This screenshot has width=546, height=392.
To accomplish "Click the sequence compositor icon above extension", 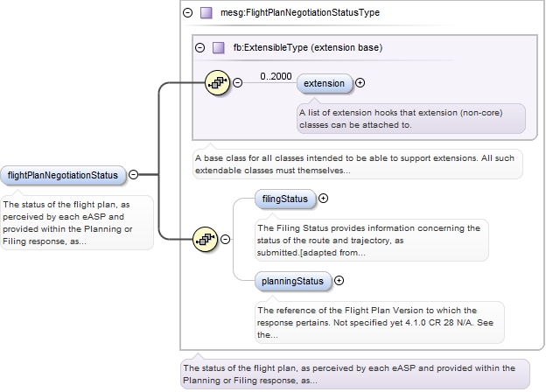I will [216, 83].
